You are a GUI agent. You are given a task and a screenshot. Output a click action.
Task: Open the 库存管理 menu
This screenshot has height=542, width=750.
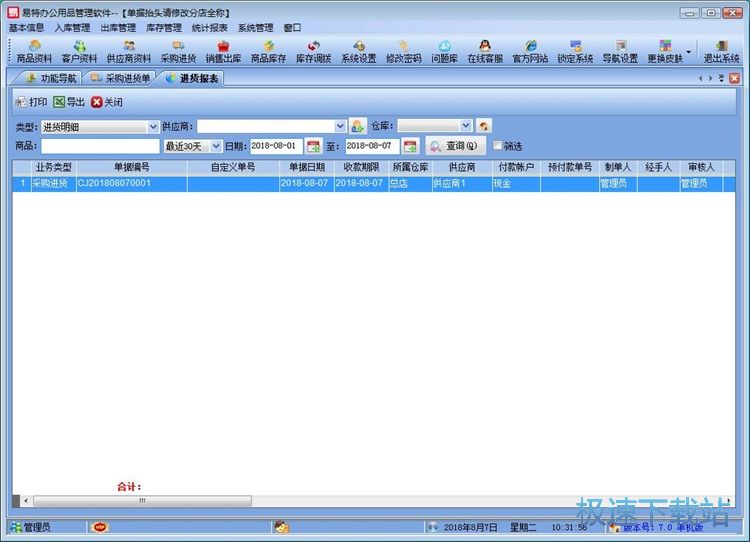point(164,28)
